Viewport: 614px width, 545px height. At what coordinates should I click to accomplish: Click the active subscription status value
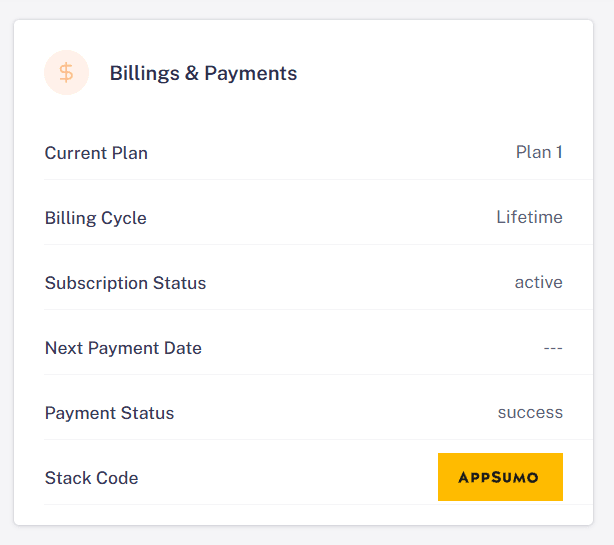[538, 282]
